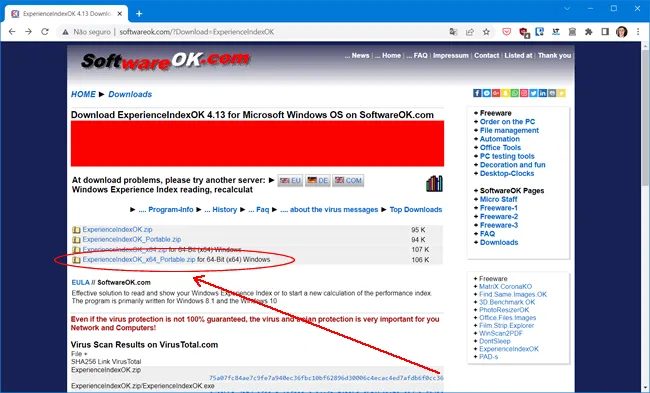Image resolution: width=650 pixels, height=393 pixels.
Task: Open the uBlock shield extension
Action: [524, 32]
